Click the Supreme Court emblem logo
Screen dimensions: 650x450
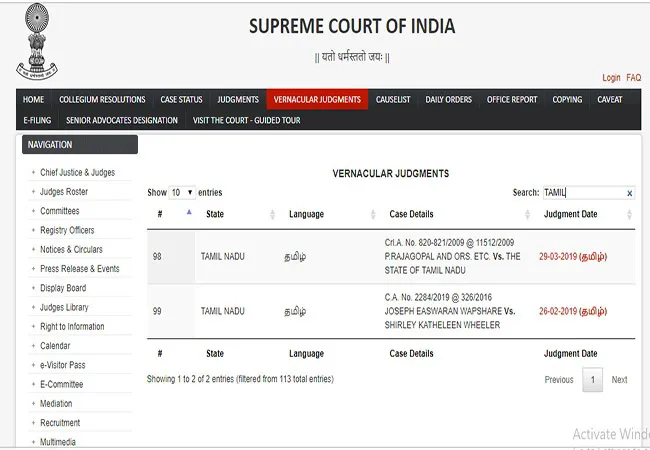coord(37,41)
